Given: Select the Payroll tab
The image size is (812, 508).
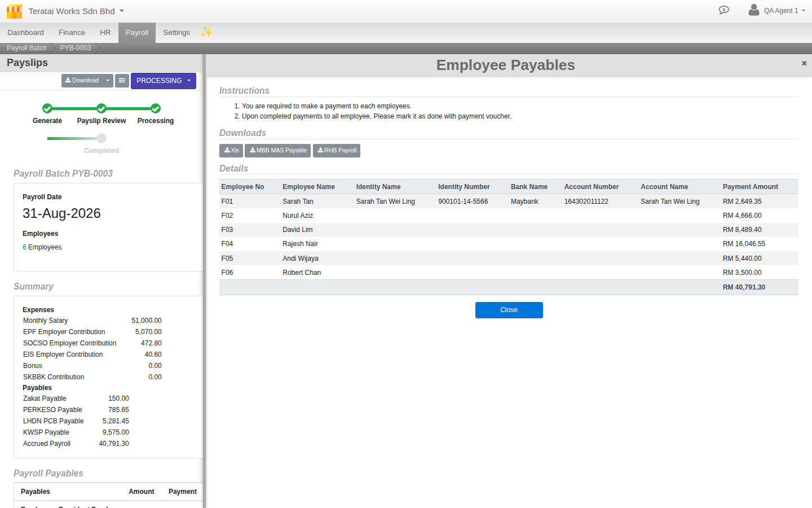Looking at the screenshot, I should pyautogui.click(x=137, y=33).
